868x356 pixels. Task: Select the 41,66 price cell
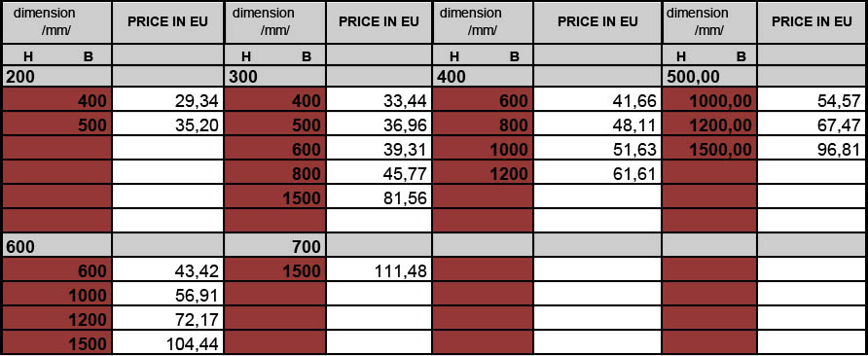coord(597,100)
